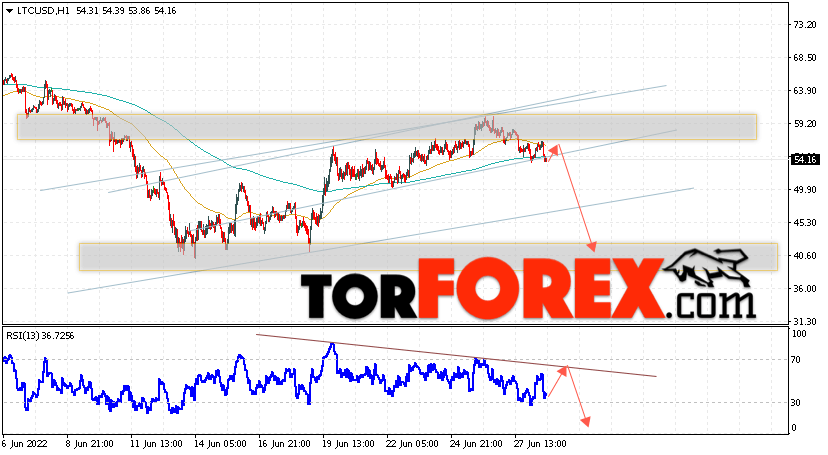Screen dimensions: 828x455
Task: Click the 22 Jun 05:00 time label
Action: 412,444
